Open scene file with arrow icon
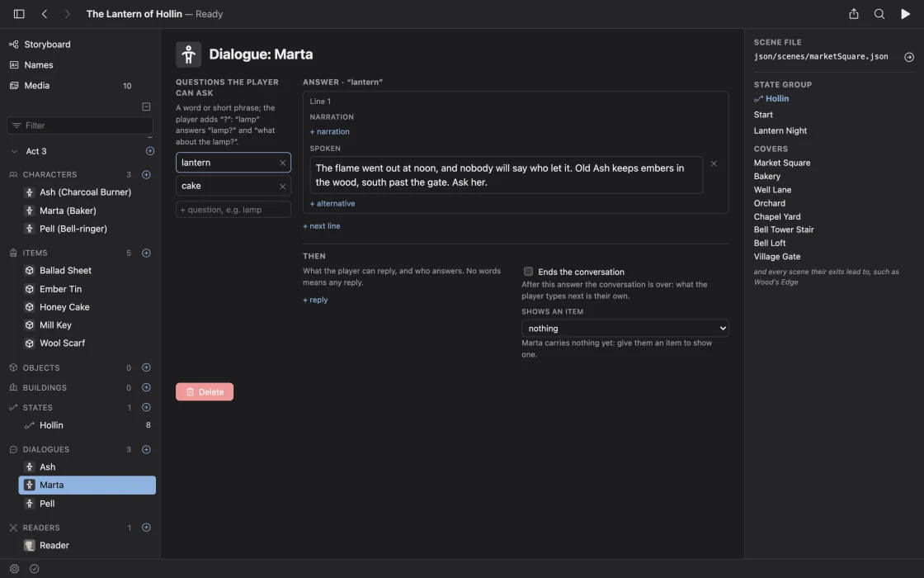The height and width of the screenshot is (578, 924). coord(908,57)
